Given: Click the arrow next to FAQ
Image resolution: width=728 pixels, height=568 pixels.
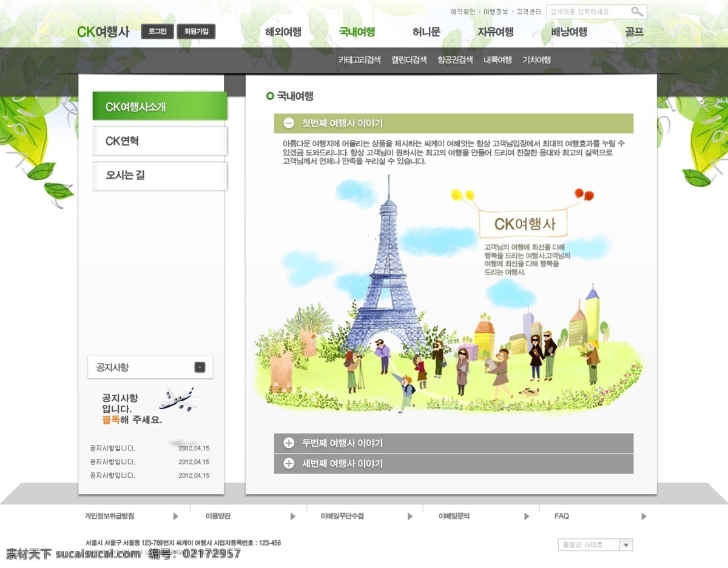Looking at the screenshot, I should [x=644, y=516].
